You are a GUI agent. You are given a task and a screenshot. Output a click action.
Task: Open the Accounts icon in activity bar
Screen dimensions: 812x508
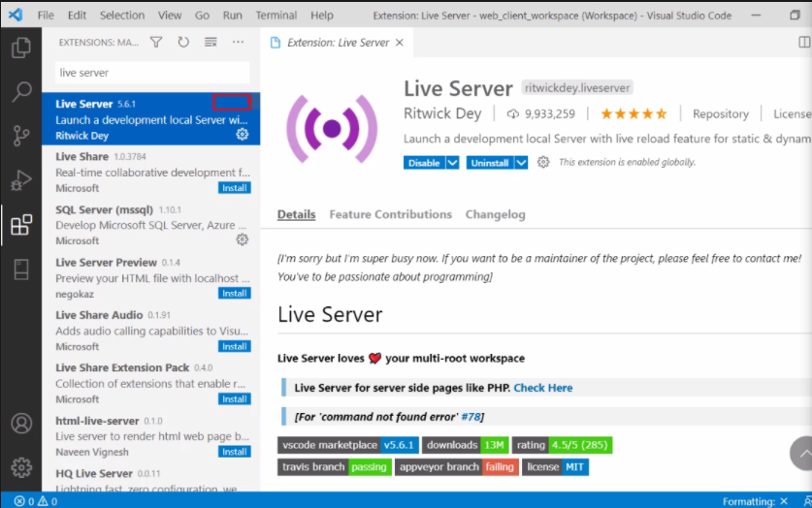coord(21,423)
